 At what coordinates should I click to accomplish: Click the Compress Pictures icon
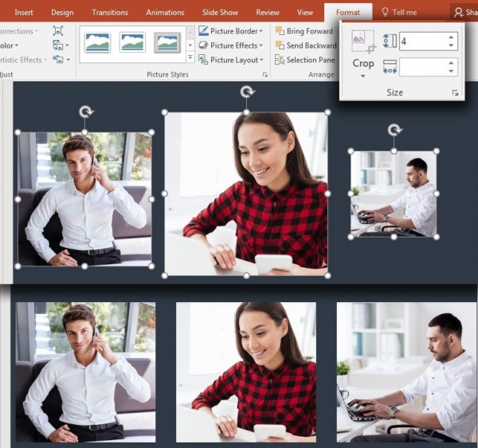click(58, 30)
